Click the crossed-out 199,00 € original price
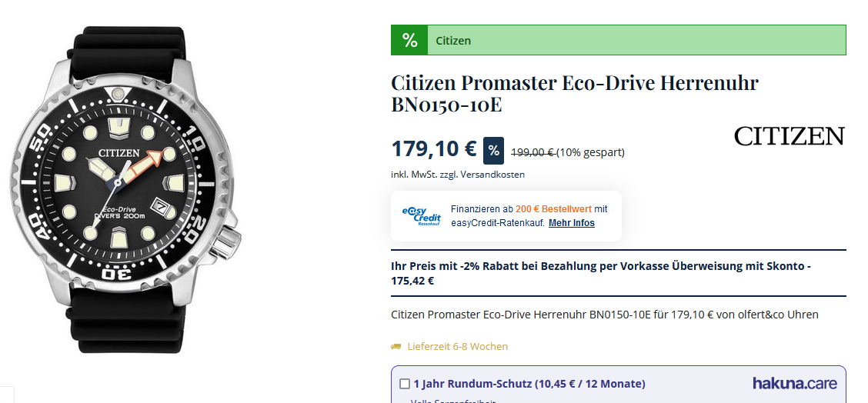The width and height of the screenshot is (868, 403). [x=532, y=152]
